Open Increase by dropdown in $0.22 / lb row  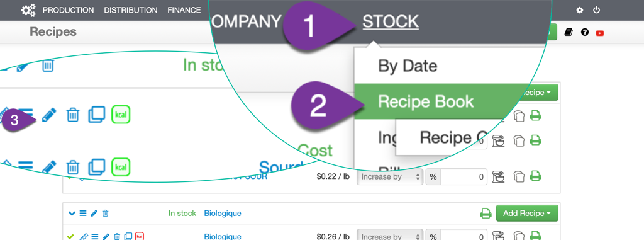pyautogui.click(x=390, y=177)
